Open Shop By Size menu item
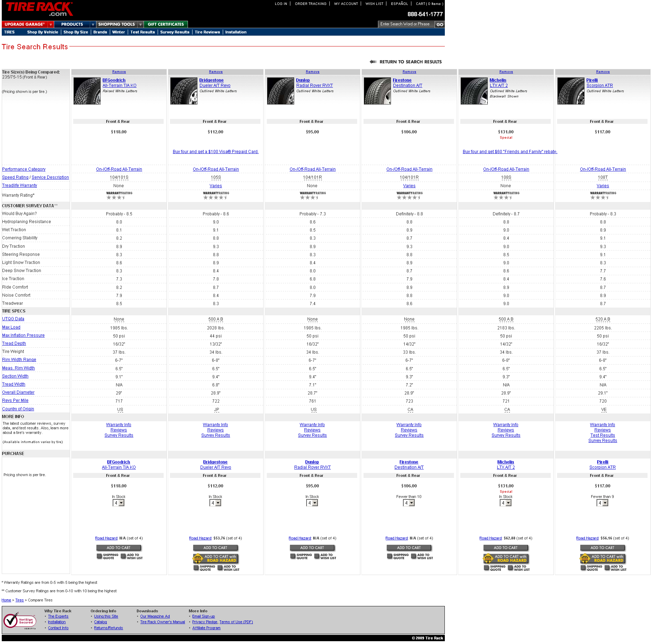Image resolution: width=663 pixels, height=644 pixels. click(76, 32)
